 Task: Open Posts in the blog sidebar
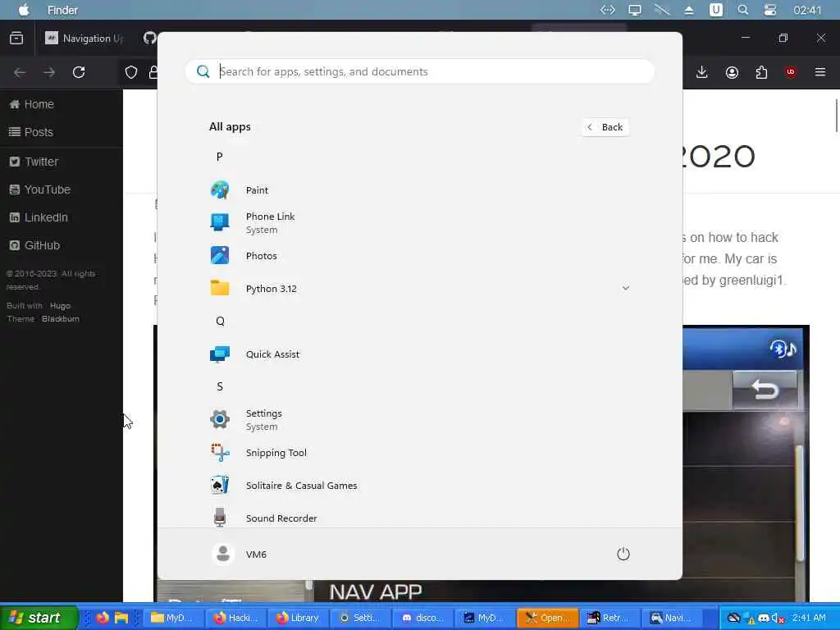point(32,132)
